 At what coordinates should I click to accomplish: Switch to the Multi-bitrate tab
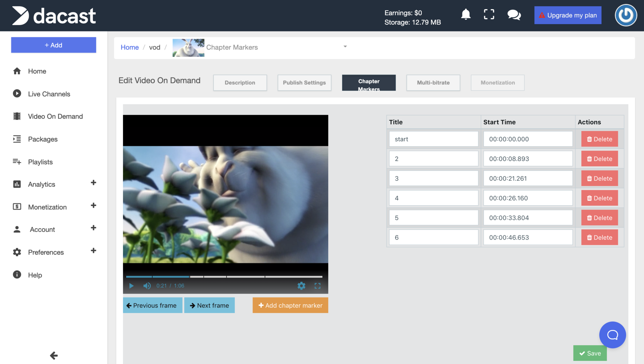[x=433, y=83]
